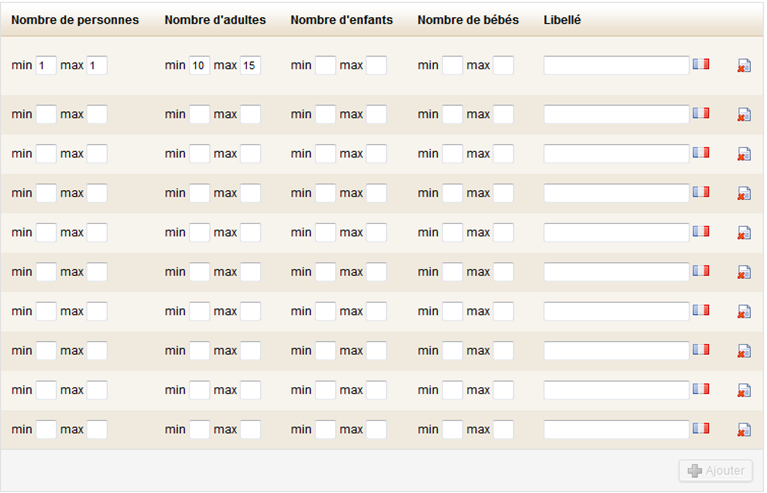This screenshot has width=767, height=493.
Task: Delete the last row using its icon
Action: point(744,430)
